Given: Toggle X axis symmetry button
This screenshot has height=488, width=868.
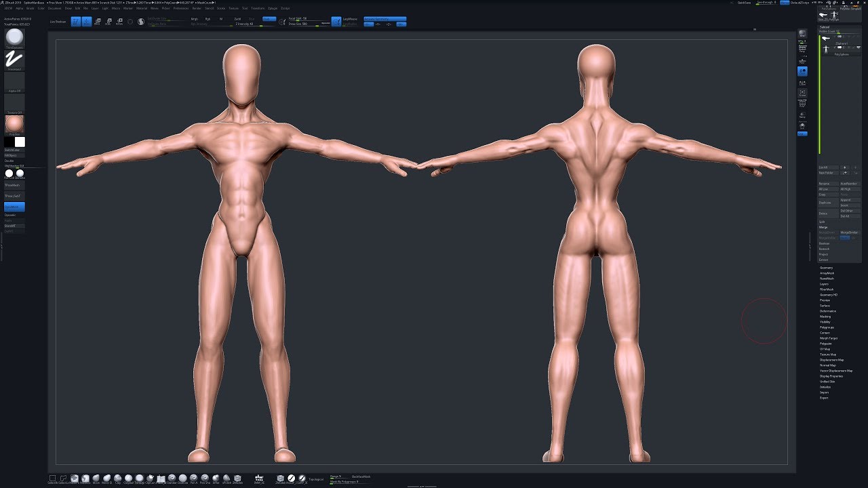Looking at the screenshot, I should (368, 24).
